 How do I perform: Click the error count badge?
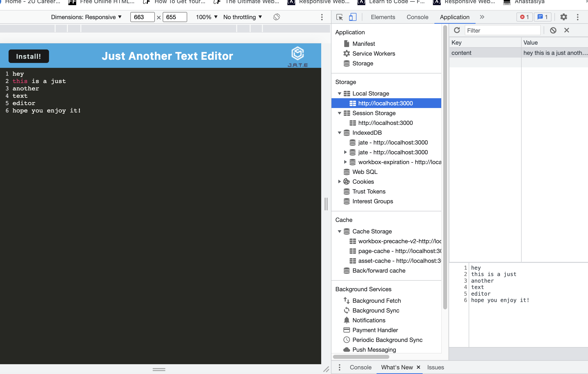[x=524, y=17]
